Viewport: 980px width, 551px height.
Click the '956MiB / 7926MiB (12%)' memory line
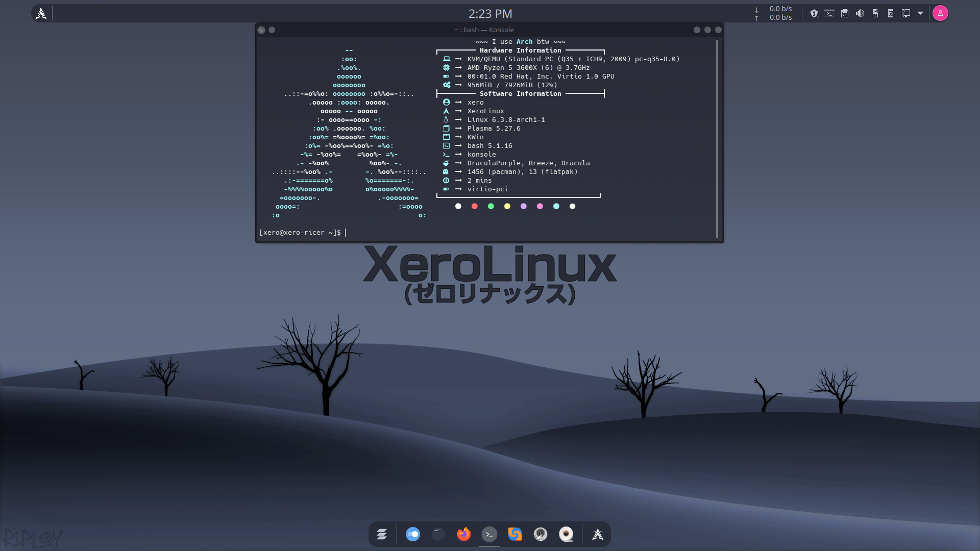pos(512,85)
